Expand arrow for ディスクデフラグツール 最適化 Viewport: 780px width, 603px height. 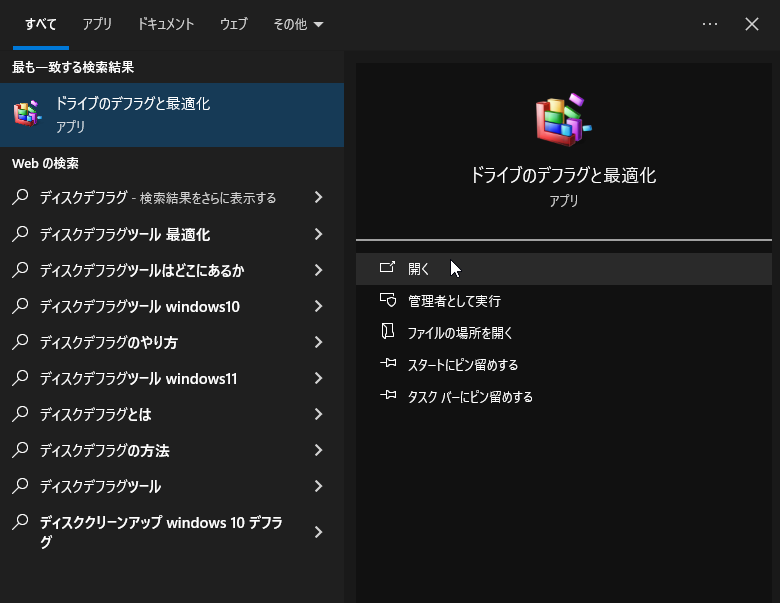[x=318, y=234]
